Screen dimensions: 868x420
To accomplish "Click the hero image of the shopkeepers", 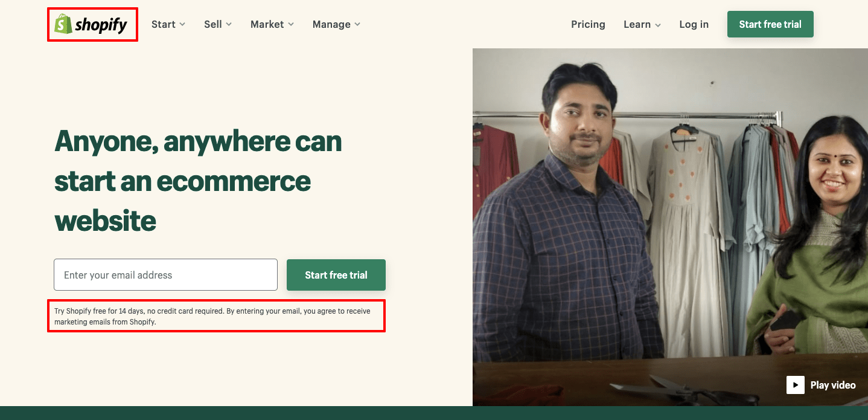I will pyautogui.click(x=670, y=227).
